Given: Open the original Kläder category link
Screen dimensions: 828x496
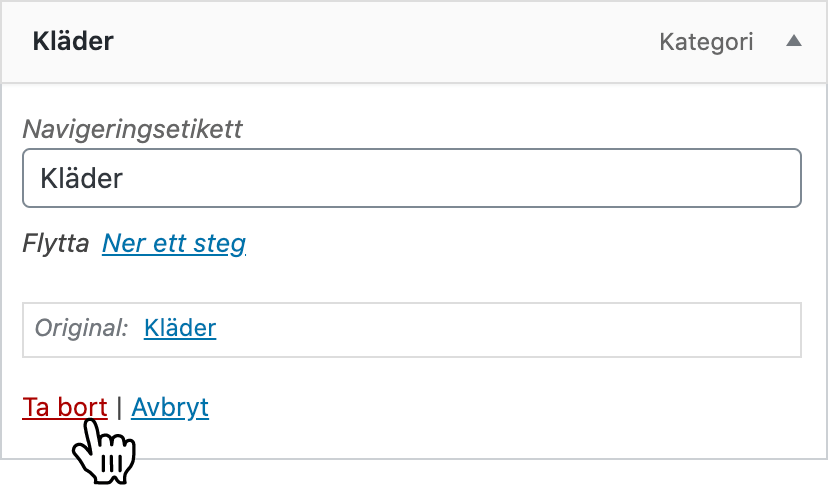Looking at the screenshot, I should pyautogui.click(x=180, y=328).
